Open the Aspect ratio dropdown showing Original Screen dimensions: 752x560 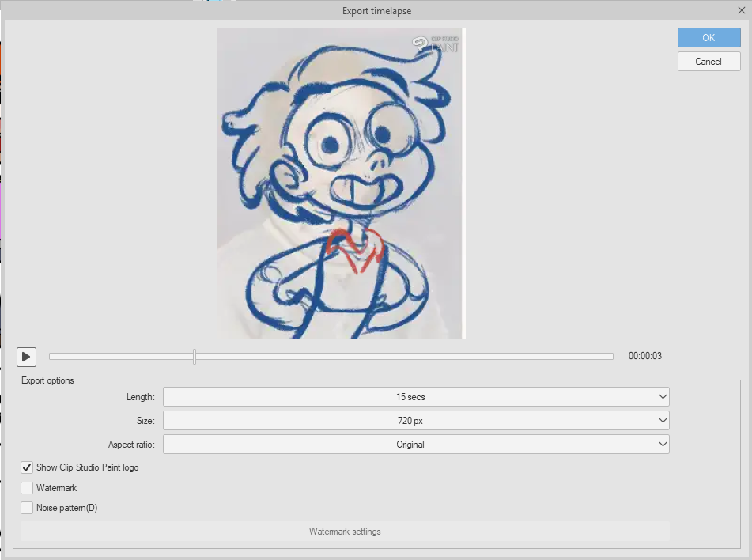(416, 445)
